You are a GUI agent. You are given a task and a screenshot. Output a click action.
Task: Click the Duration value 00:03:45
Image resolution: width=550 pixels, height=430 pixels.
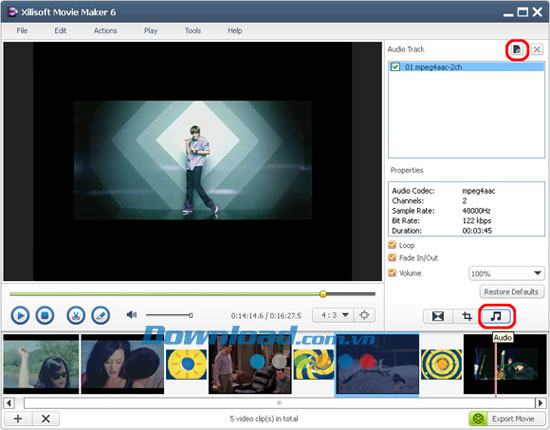pyautogui.click(x=477, y=231)
